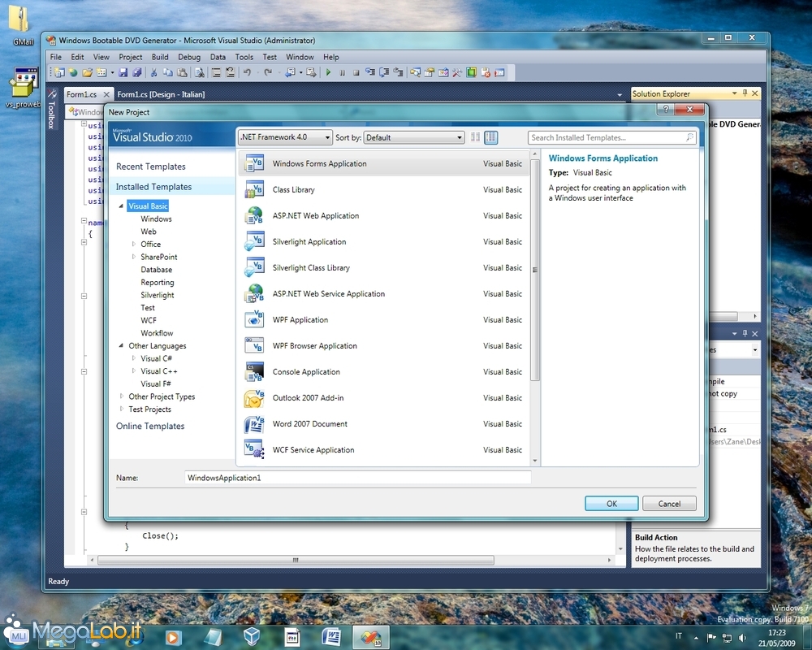Screen dimensions: 812x650
Task: Click the Step Out debug icon
Action: [398, 72]
